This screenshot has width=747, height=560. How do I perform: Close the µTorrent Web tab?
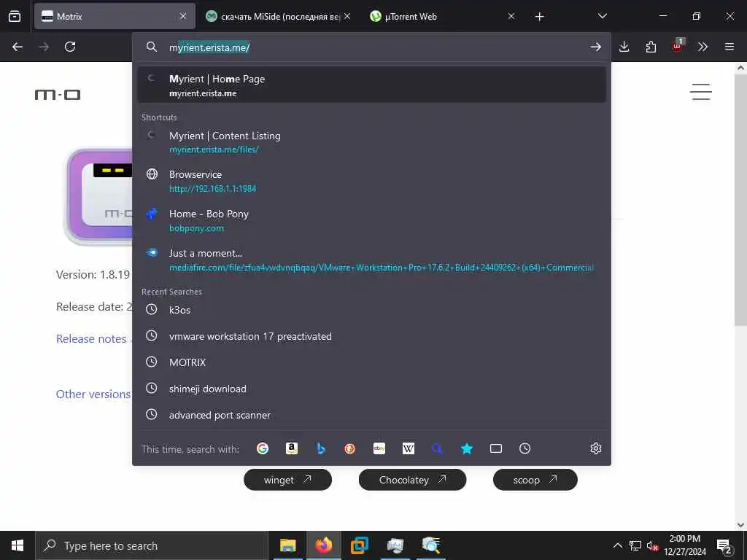tap(511, 17)
